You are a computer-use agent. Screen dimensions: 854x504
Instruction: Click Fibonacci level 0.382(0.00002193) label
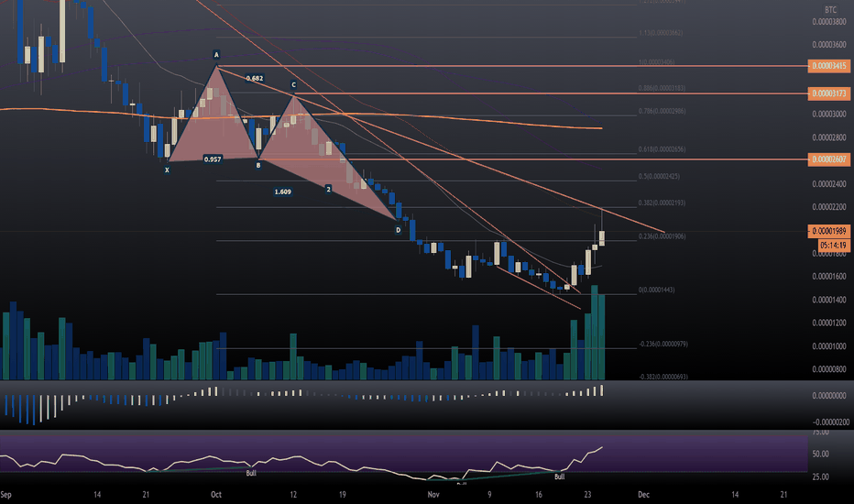tap(662, 203)
